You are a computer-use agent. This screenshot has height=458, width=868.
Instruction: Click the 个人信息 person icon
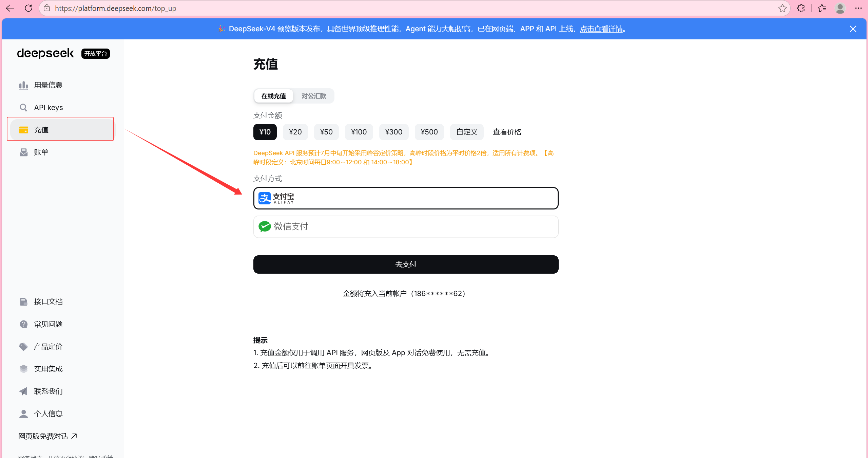pyautogui.click(x=23, y=414)
